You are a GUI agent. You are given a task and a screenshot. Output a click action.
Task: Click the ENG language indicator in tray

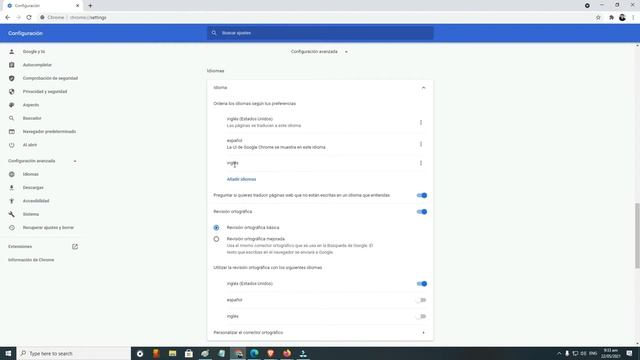pyautogui.click(x=593, y=353)
